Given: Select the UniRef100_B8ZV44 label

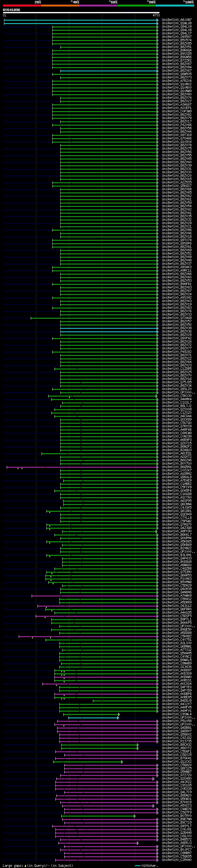Looking at the screenshot, I should click(177, 132).
